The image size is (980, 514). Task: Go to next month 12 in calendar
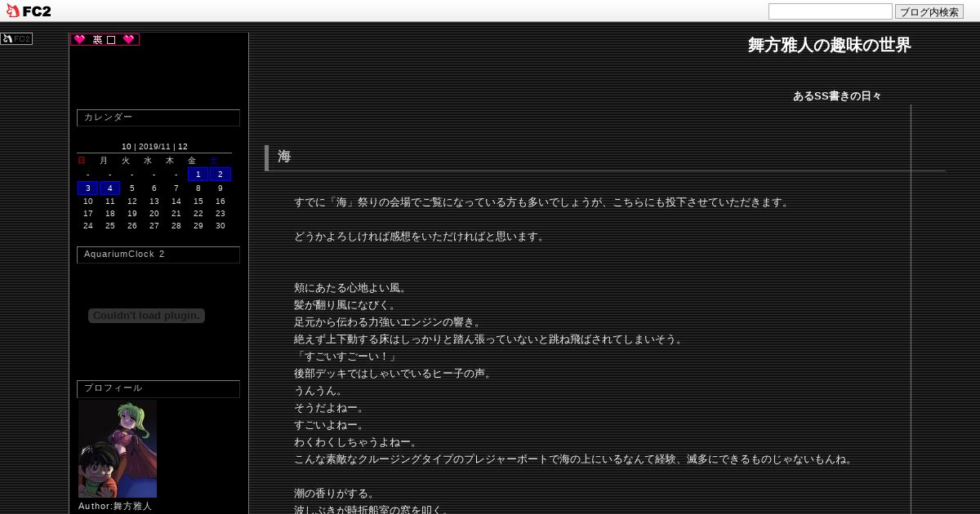point(183,147)
